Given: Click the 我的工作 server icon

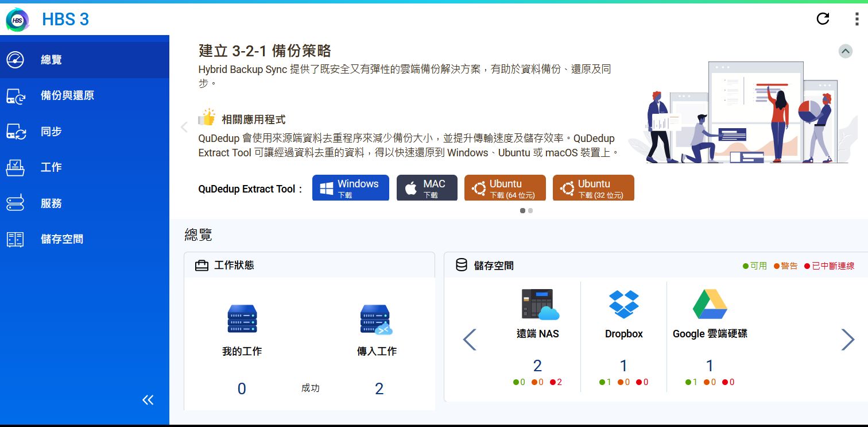Looking at the screenshot, I should tap(242, 319).
